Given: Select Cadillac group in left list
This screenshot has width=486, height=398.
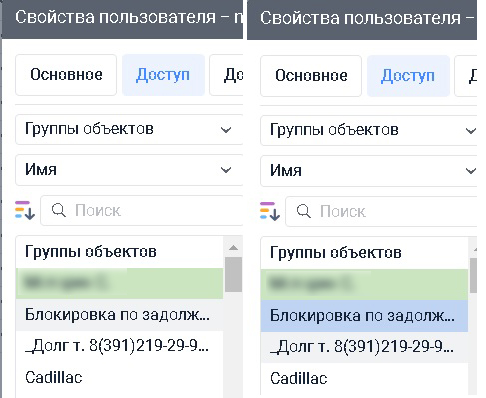Looking at the screenshot, I should pos(119,377).
